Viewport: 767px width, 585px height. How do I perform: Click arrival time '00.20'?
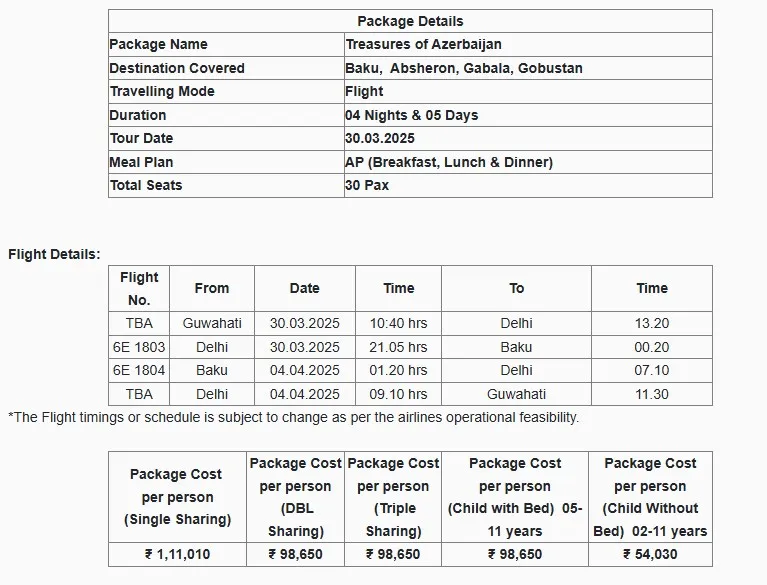click(652, 347)
